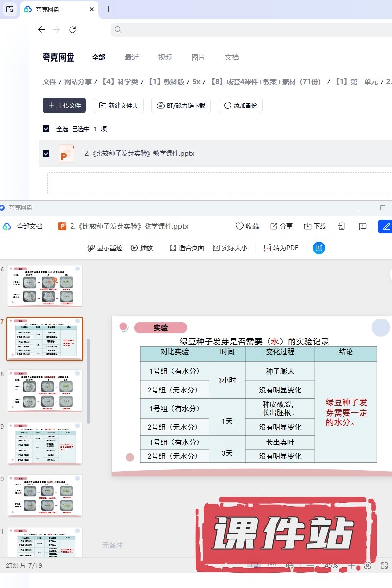The image size is (392, 588).
Task: Click the 上传文件 button
Action: point(64,105)
